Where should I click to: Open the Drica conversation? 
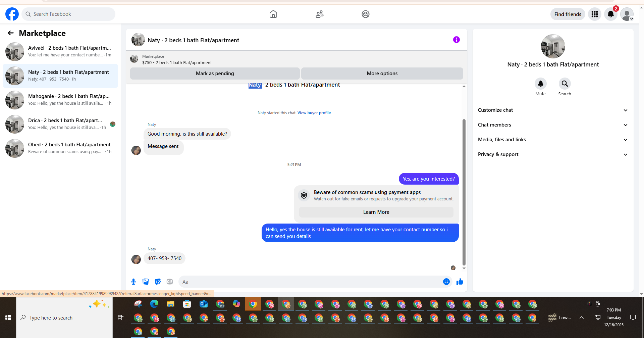[60, 124]
